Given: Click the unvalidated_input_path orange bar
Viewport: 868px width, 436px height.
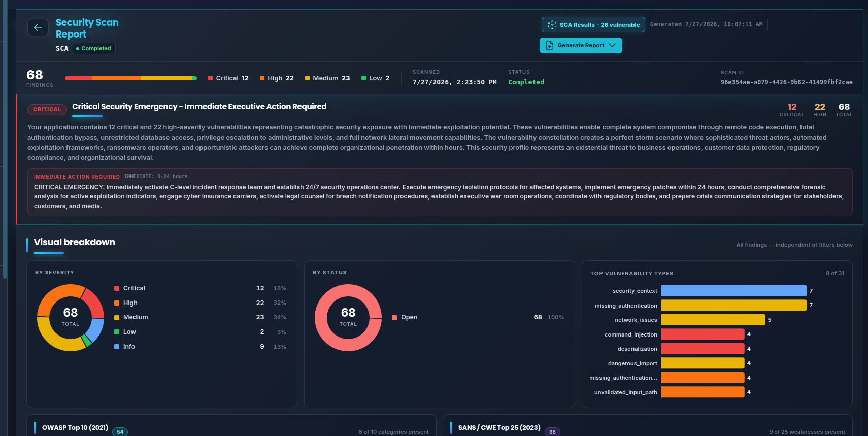Looking at the screenshot, I should 703,392.
